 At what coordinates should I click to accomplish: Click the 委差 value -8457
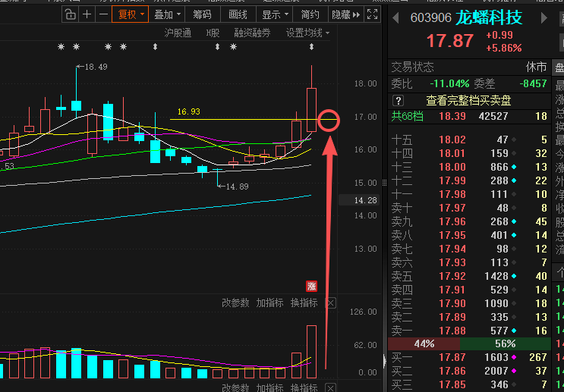click(533, 83)
